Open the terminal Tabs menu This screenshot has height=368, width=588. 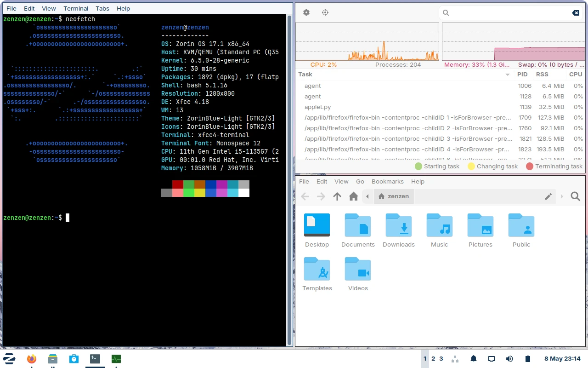(102, 8)
